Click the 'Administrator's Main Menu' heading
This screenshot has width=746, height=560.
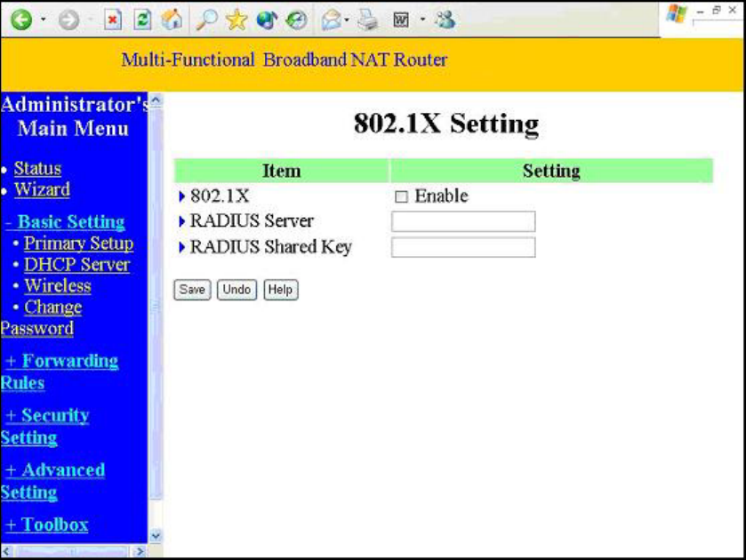coord(74,116)
